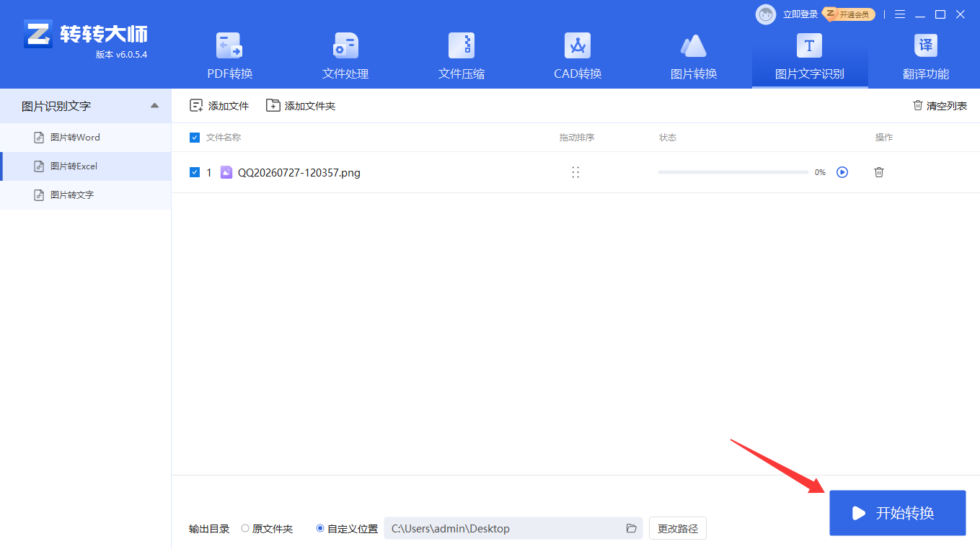Screen dimensions: 980x549
Task: Click 清空列表 to clear the list
Action: pyautogui.click(x=940, y=106)
